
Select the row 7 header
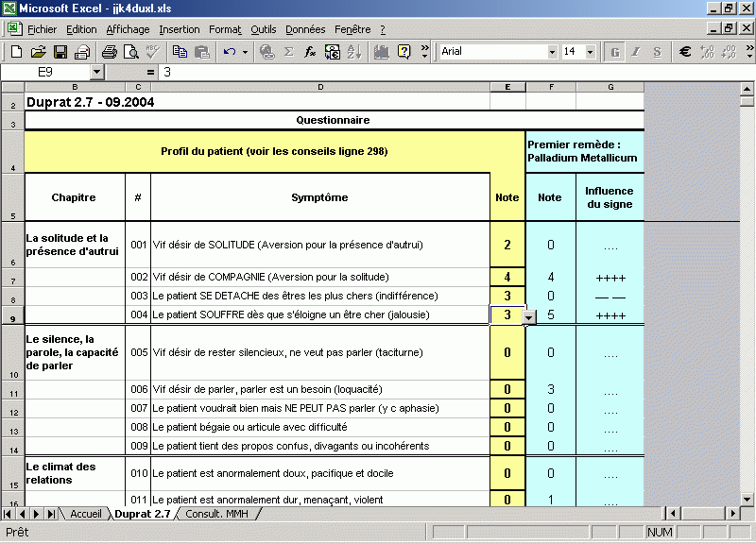click(13, 278)
